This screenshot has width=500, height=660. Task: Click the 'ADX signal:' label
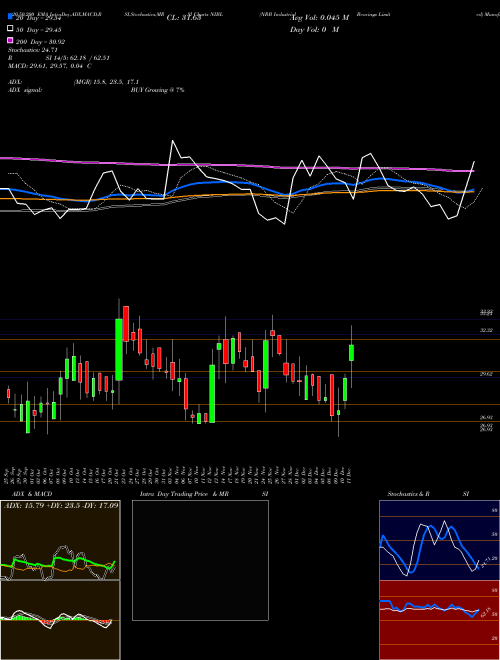[25, 90]
